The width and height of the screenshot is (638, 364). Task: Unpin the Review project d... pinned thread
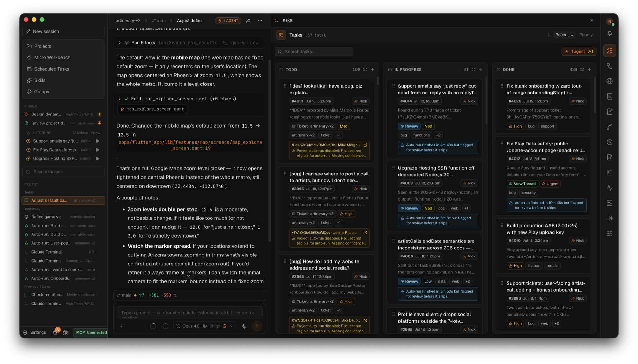pyautogui.click(x=100, y=123)
